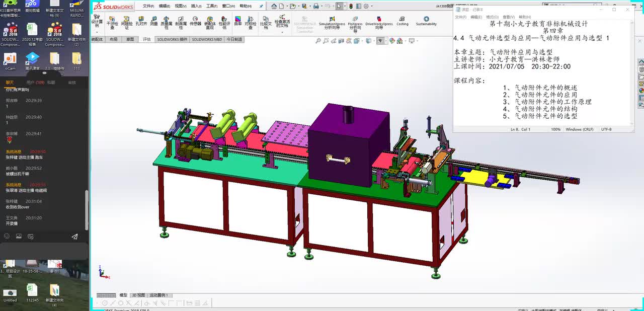Image resolution: width=644 pixels, height=311 pixels.
Task: Open the 视图 View menu in SolidWorks
Action: point(180,6)
